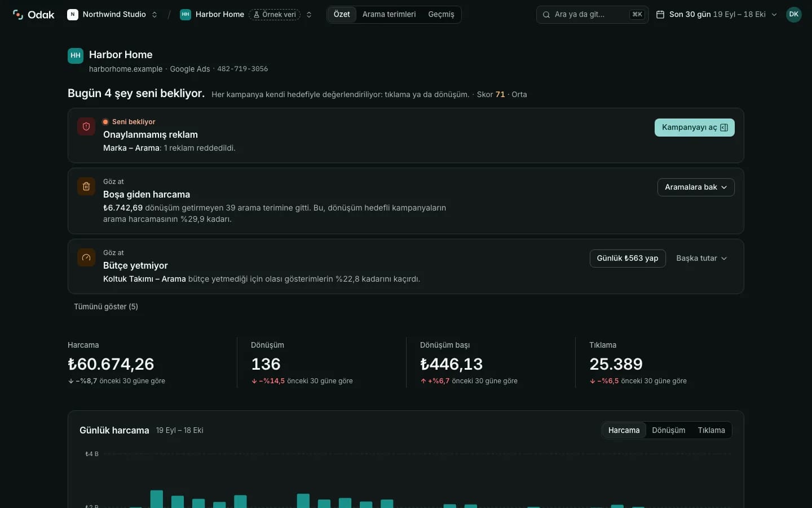The height and width of the screenshot is (508, 812).
Task: Click the Skor 71 text
Action: [491, 94]
